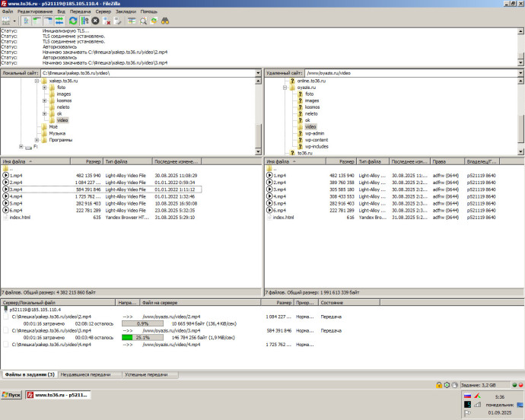Open the Передача menu
525x420 pixels.
(x=81, y=11)
